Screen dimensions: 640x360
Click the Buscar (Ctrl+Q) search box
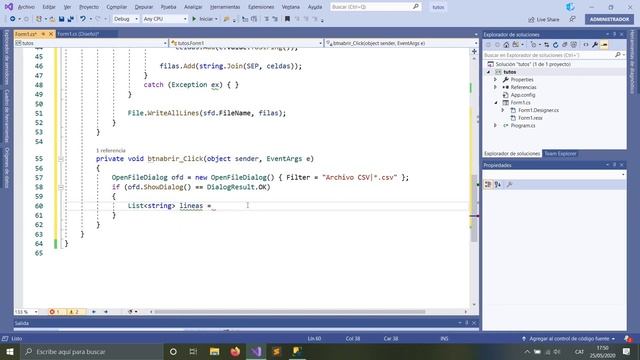tap(376, 7)
